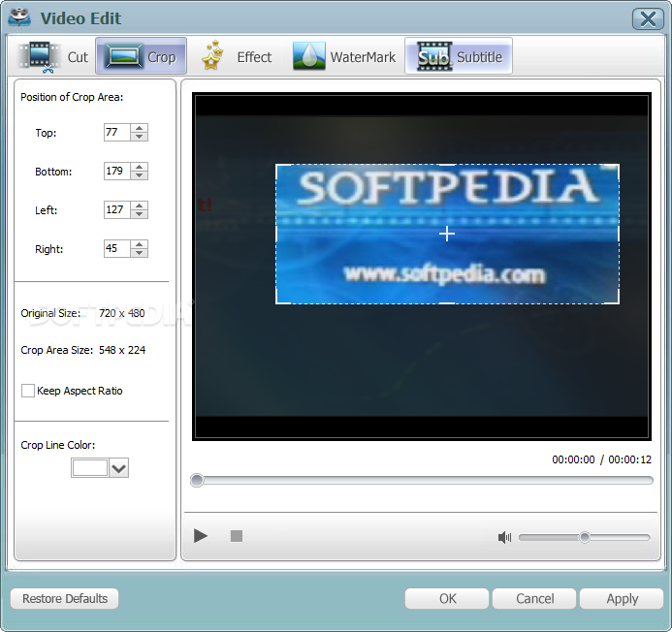This screenshot has height=632, width=672.
Task: Click the Top value input field
Action: tap(117, 132)
